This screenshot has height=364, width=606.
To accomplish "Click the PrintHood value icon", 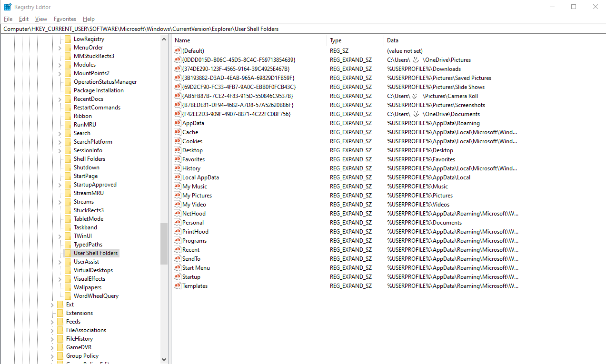I will tap(178, 231).
